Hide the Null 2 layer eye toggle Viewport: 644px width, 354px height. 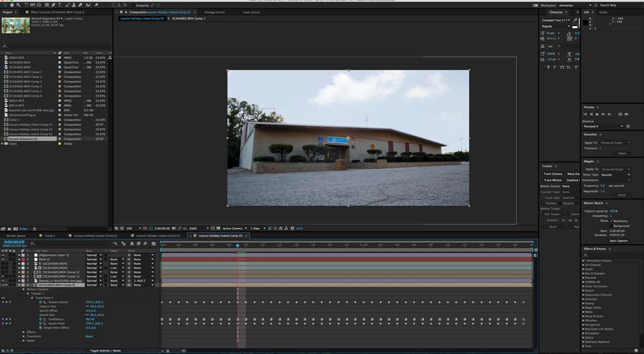tap(3, 259)
